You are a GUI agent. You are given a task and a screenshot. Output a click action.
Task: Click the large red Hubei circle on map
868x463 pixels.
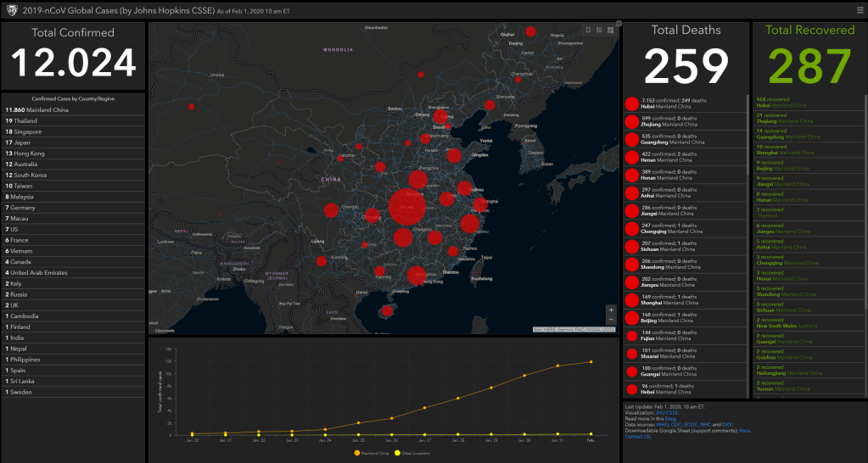(x=409, y=208)
